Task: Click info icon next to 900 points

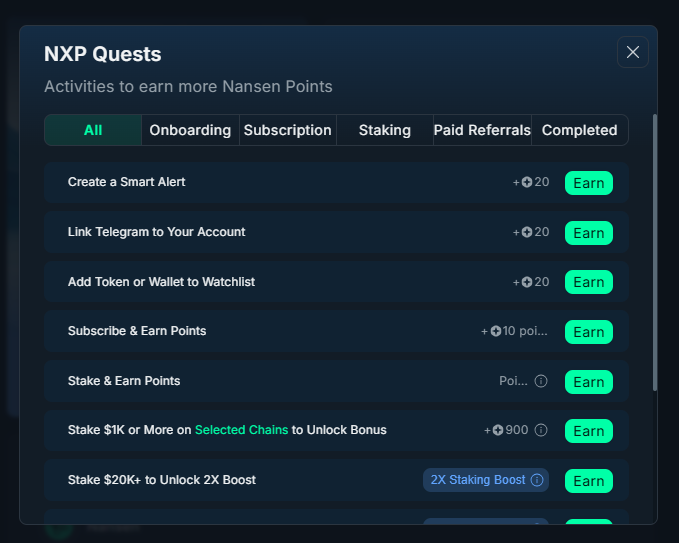Action: pyautogui.click(x=541, y=430)
